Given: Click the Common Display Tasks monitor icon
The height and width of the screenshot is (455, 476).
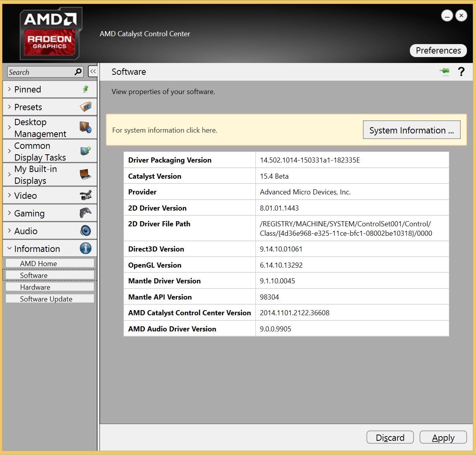Looking at the screenshot, I should click(85, 151).
